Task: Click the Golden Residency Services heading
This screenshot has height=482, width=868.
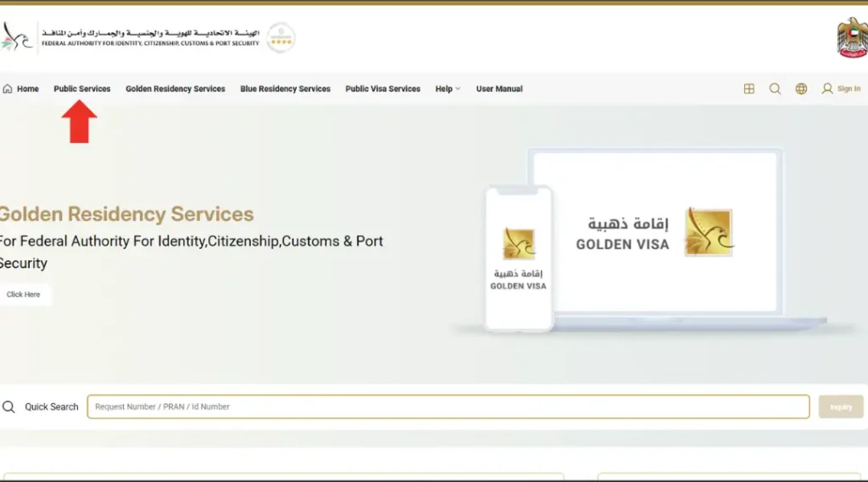Action: click(126, 214)
